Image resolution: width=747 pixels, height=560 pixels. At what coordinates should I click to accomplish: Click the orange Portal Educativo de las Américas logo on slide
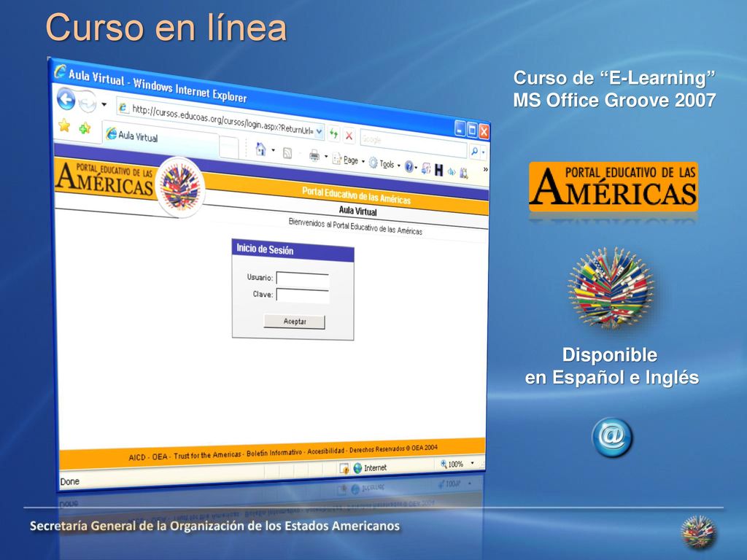point(613,187)
